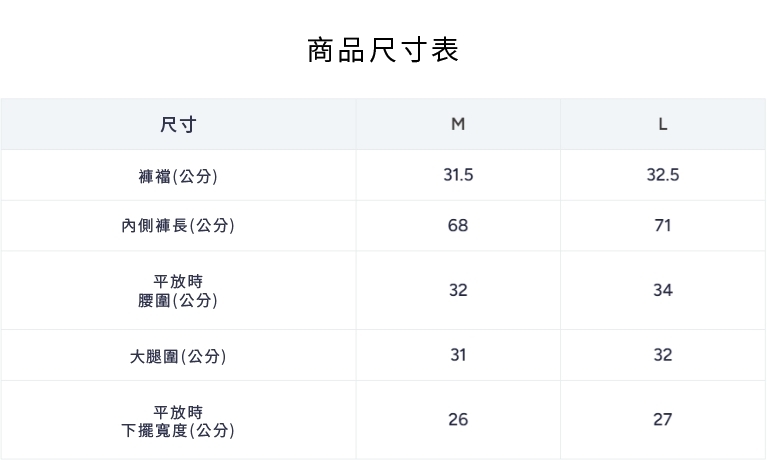The image size is (767, 460).
Task: Click the 商品尺寸表 title
Action: 383,50
